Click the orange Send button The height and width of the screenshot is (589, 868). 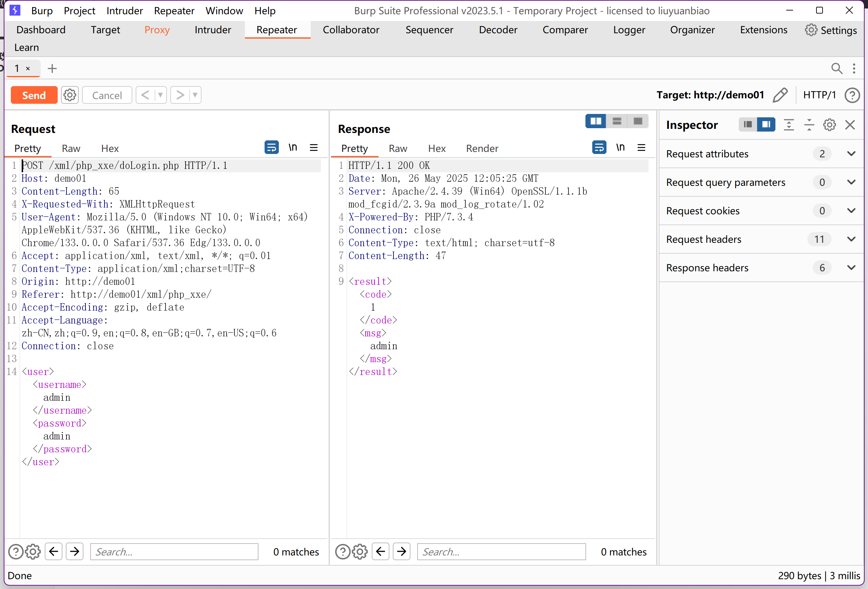[34, 95]
